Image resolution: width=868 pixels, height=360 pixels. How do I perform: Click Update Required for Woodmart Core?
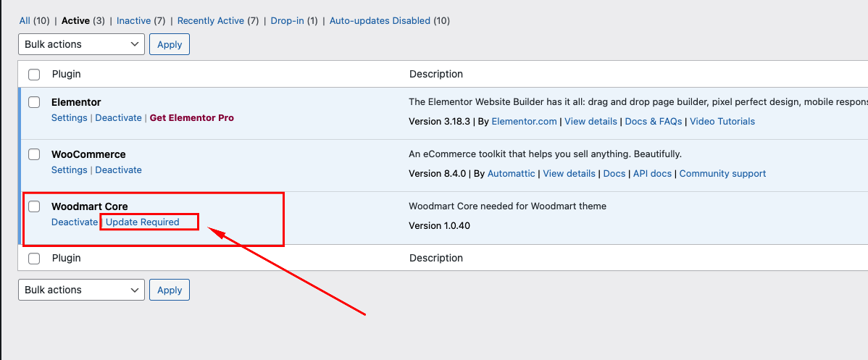(x=142, y=222)
